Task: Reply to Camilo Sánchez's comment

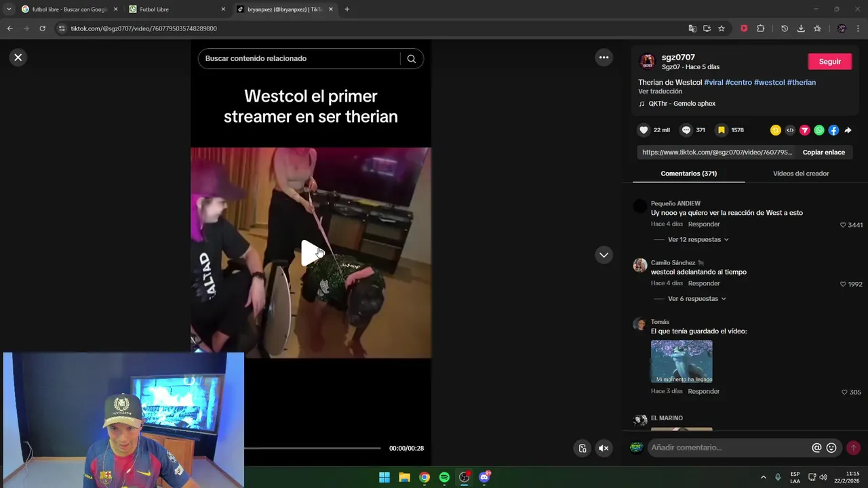Action: (x=704, y=283)
